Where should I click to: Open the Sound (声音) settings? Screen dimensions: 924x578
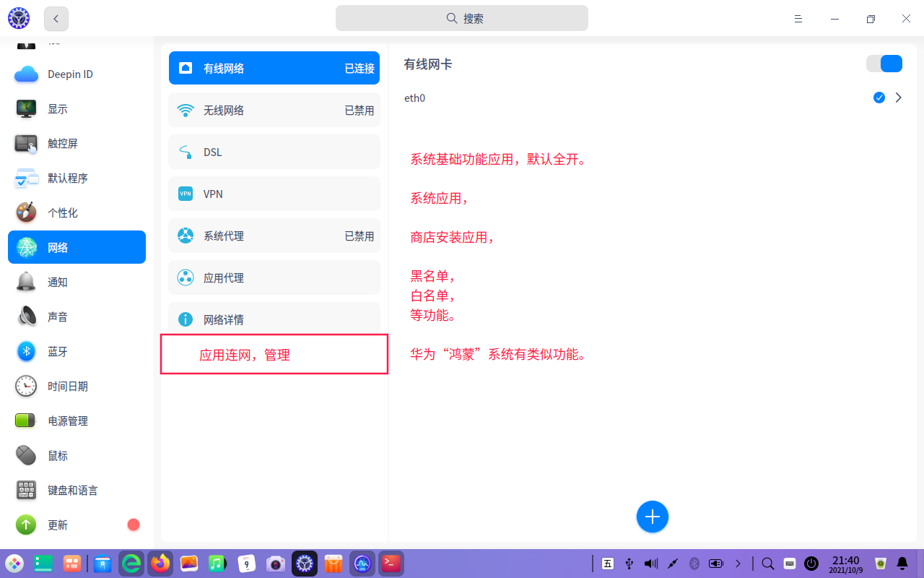tap(58, 317)
